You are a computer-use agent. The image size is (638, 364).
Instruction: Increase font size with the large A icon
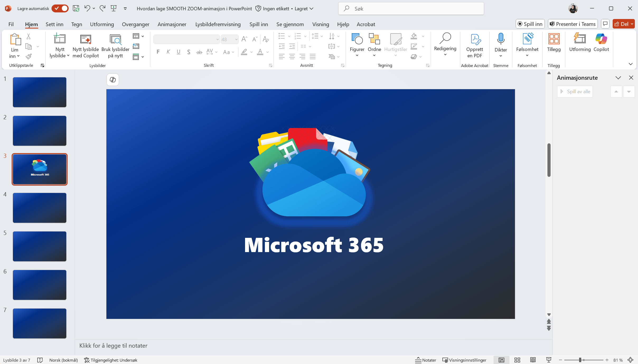(244, 39)
